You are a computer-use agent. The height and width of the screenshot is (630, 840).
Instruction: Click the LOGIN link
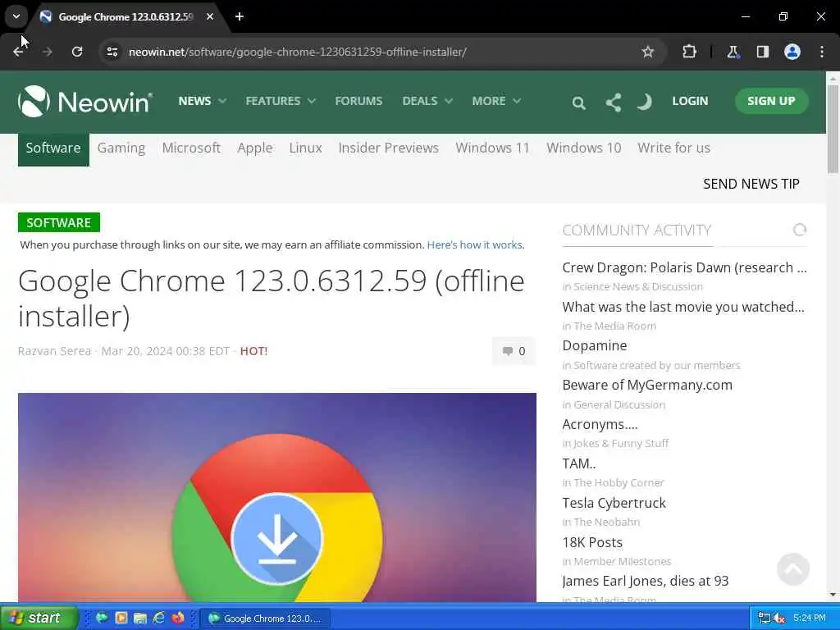pos(690,101)
